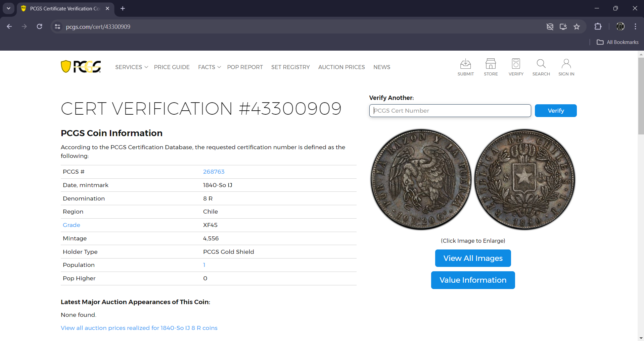Viewport: 644px width, 341px height.
Task: Select the 'XF45' grade value
Action: click(x=210, y=225)
